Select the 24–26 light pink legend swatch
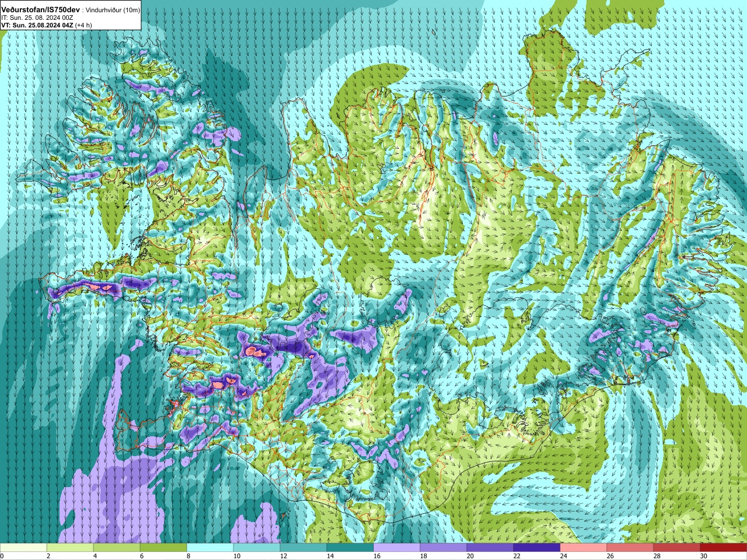This screenshot has width=747, height=560. [x=584, y=548]
